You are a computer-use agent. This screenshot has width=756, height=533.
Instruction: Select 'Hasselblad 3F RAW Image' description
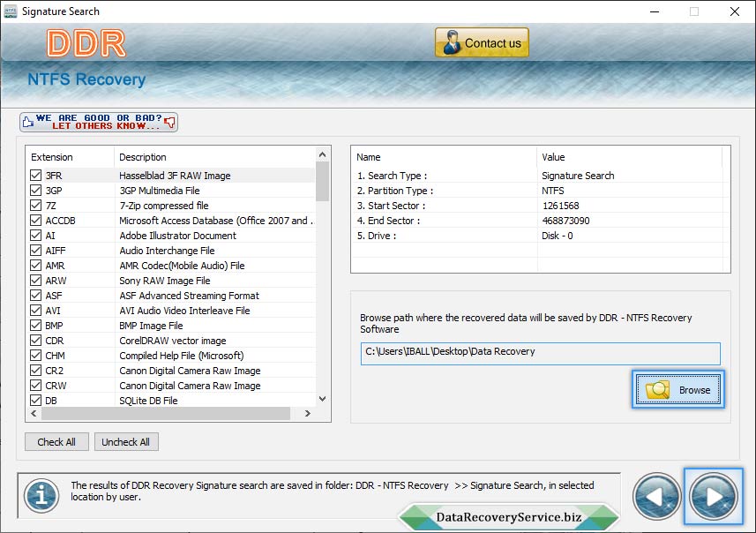point(175,176)
